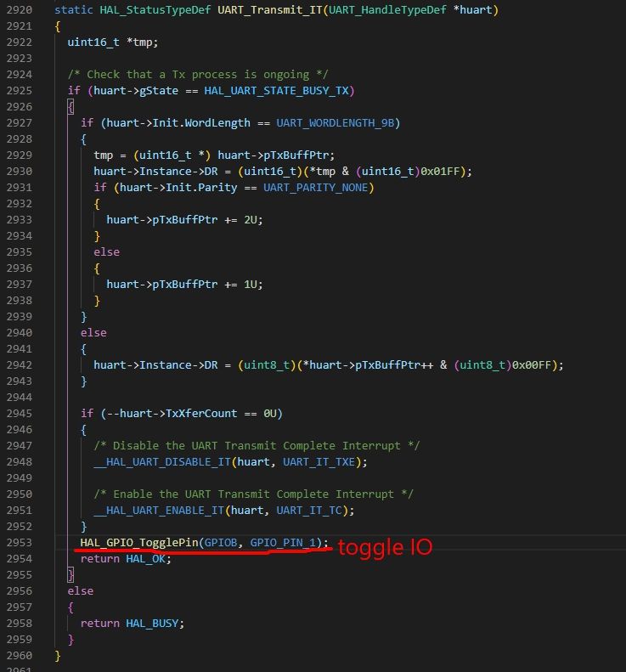
Task: Click 'tmp' assignment on line 2929
Action: [104, 155]
